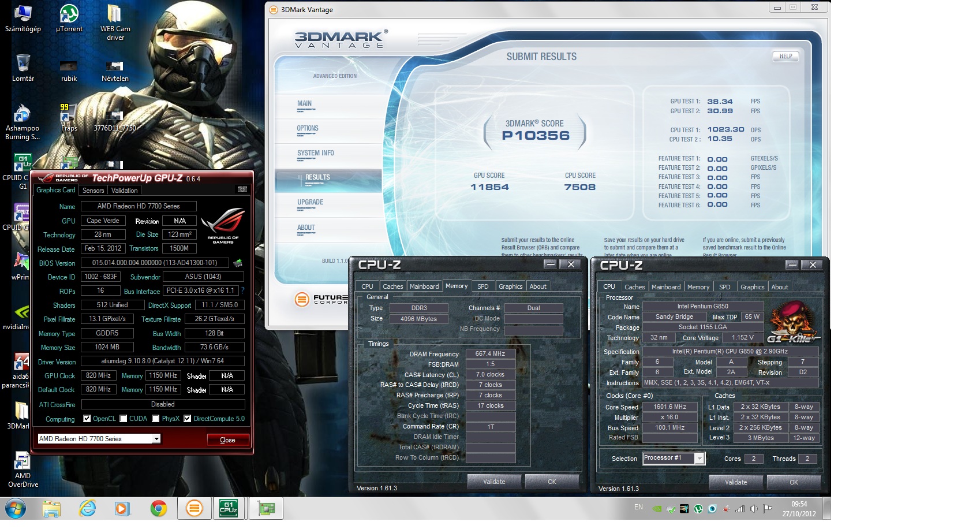Take a GPU-Z screenshot with camera icon

coord(242,189)
